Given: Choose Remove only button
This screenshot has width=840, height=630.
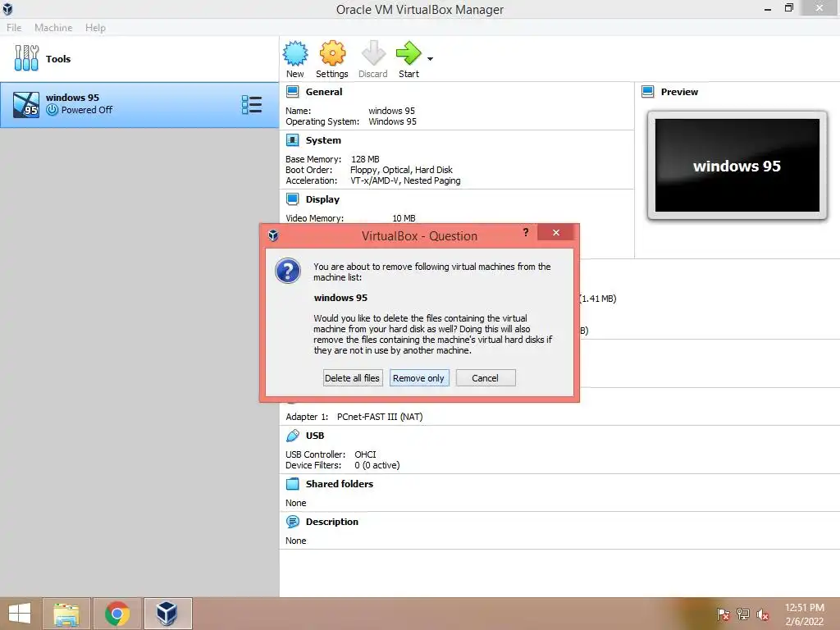Looking at the screenshot, I should (419, 378).
